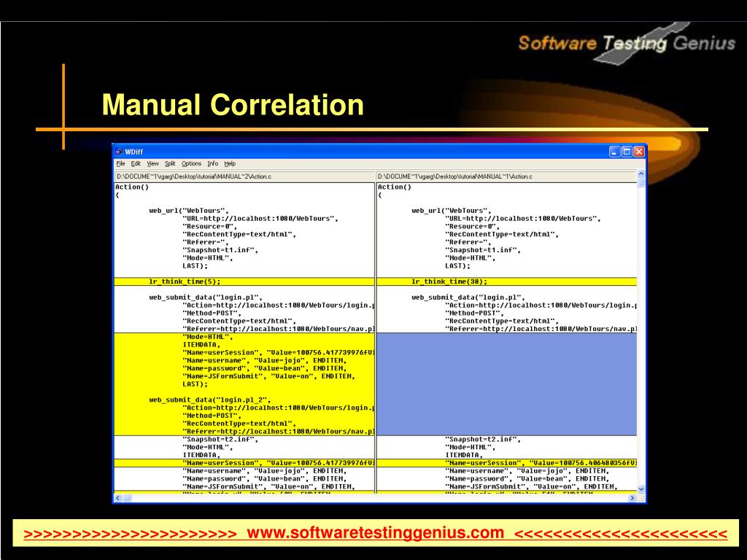The width and height of the screenshot is (747, 560).
Task: Close the WDiff window
Action: 639,152
